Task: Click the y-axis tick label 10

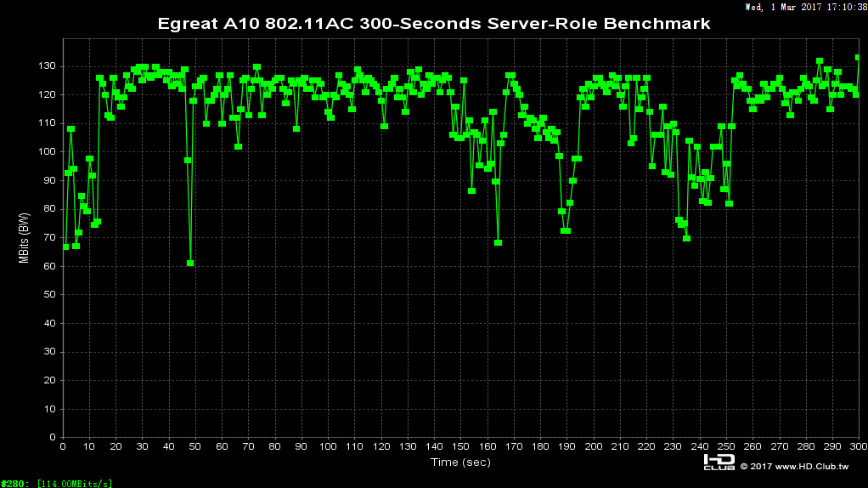Action: coord(50,409)
